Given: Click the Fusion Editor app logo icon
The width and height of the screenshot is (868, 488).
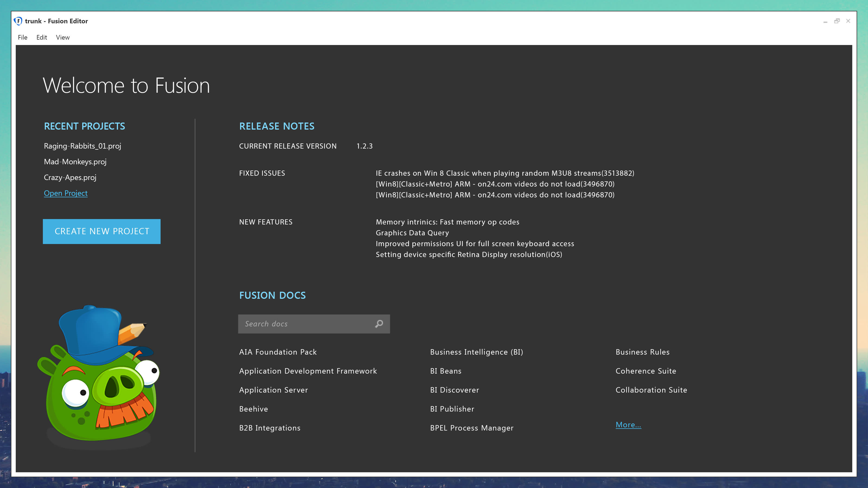Looking at the screenshot, I should [18, 21].
